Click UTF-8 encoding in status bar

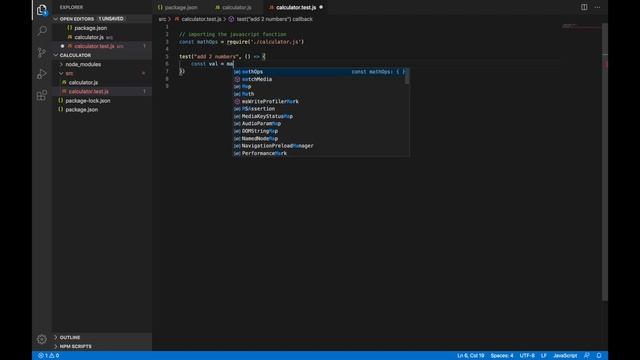click(x=527, y=356)
